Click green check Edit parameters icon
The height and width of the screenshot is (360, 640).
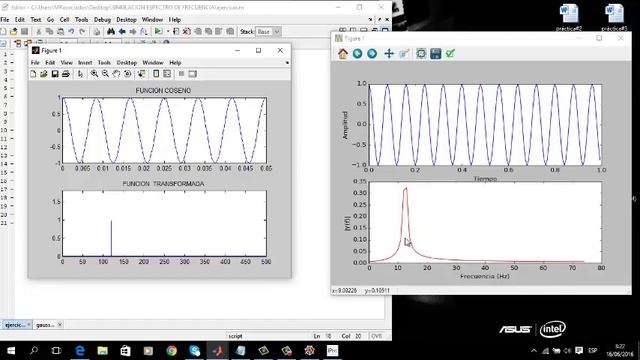click(450, 53)
